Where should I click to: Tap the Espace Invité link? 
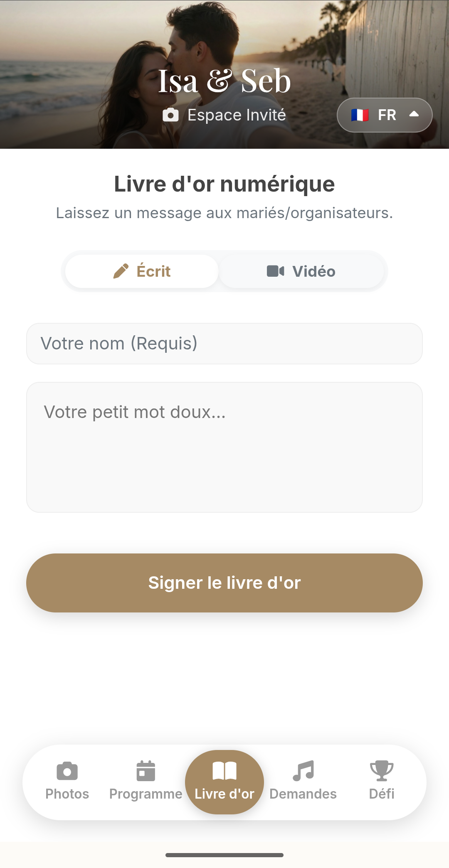[237, 115]
